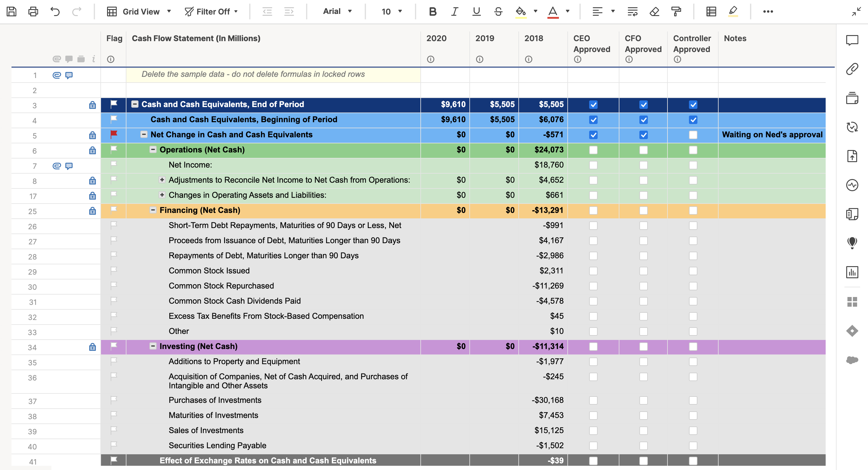Click the Print icon
The height and width of the screenshot is (470, 868).
click(x=33, y=11)
